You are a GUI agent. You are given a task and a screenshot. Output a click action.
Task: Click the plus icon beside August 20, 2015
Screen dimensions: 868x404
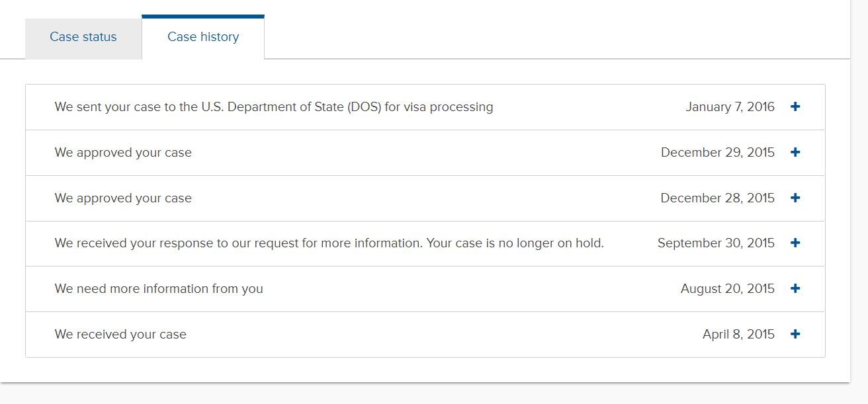tap(795, 288)
